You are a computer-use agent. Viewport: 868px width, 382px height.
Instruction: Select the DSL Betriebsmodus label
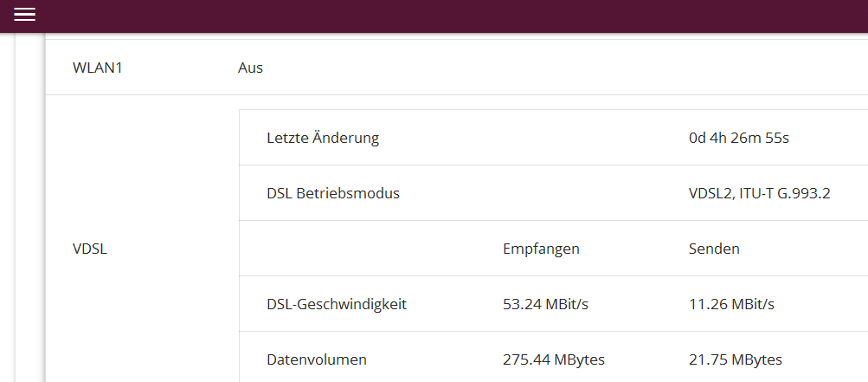[333, 193]
